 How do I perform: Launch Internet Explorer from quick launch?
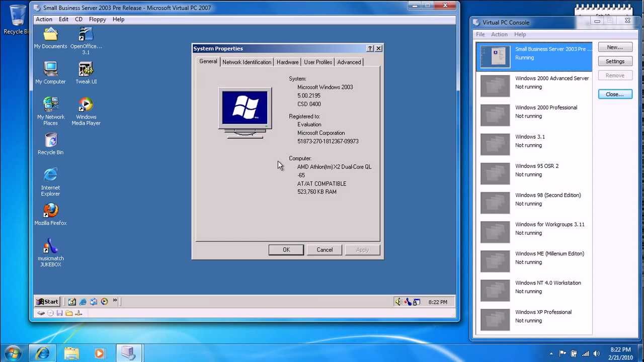tap(83, 302)
